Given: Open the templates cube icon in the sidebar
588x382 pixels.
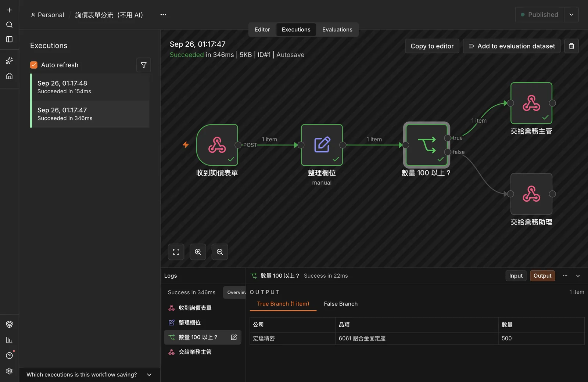Looking at the screenshot, I should click(x=9, y=324).
